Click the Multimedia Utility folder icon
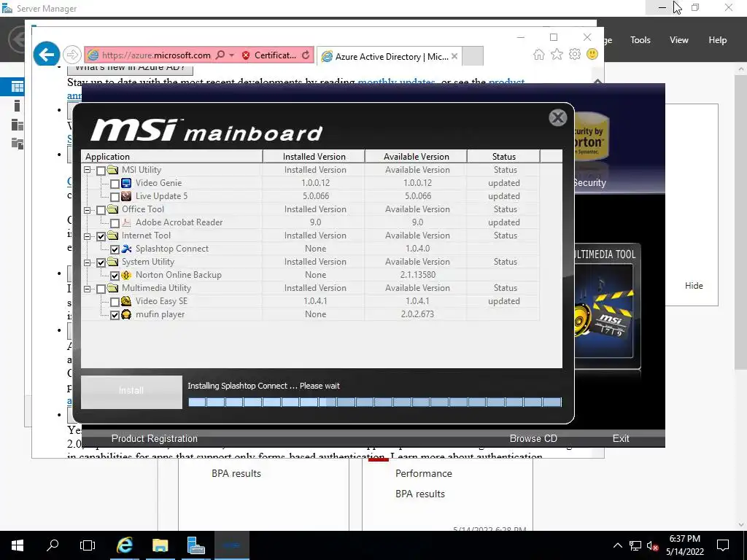This screenshot has width=747, height=560. coord(113,288)
